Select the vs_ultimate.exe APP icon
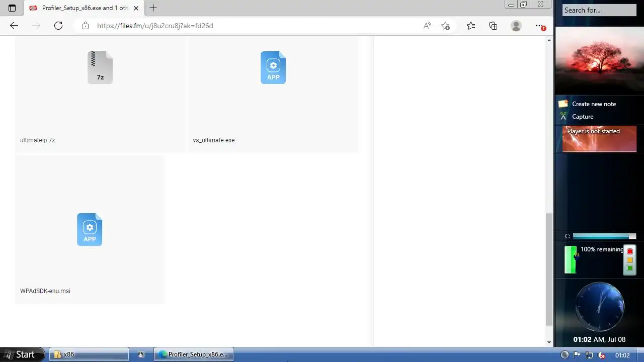 click(x=273, y=67)
